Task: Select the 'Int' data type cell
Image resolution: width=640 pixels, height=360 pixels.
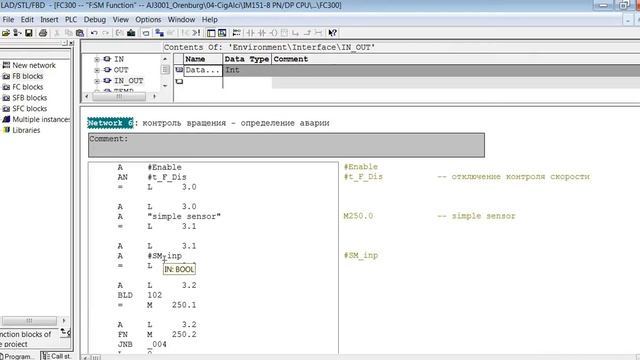Action: pos(247,70)
